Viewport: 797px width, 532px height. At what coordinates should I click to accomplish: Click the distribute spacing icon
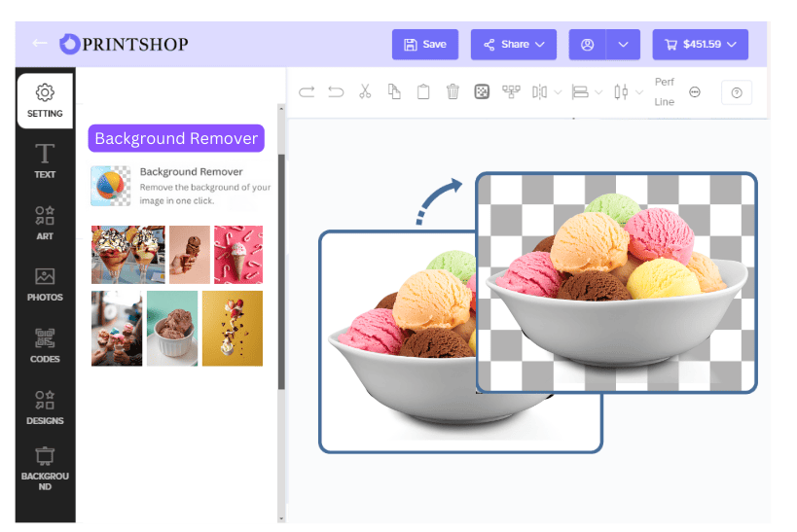tap(621, 92)
